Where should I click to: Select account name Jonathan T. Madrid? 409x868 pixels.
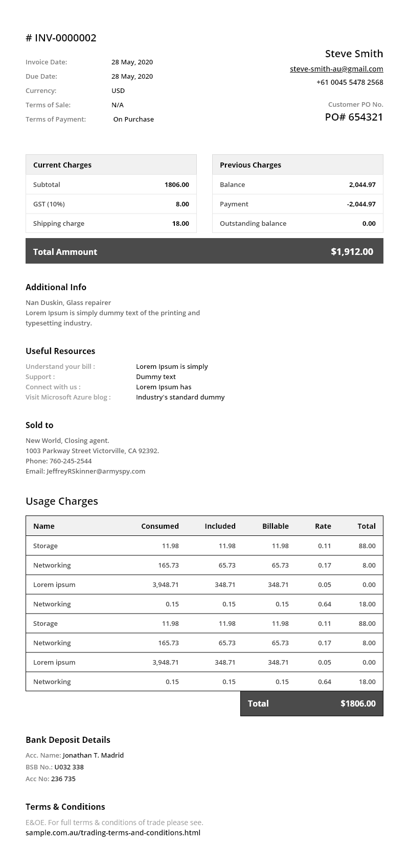tap(93, 755)
